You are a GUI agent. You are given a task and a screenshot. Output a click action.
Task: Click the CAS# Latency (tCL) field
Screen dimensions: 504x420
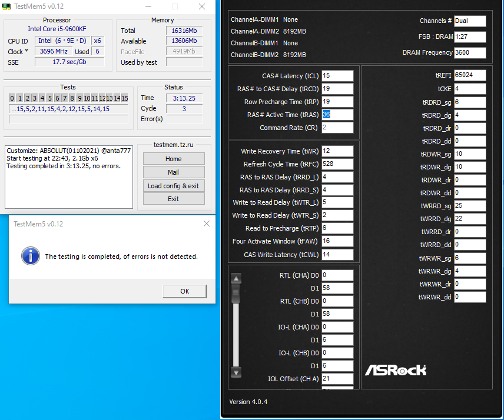pos(337,76)
